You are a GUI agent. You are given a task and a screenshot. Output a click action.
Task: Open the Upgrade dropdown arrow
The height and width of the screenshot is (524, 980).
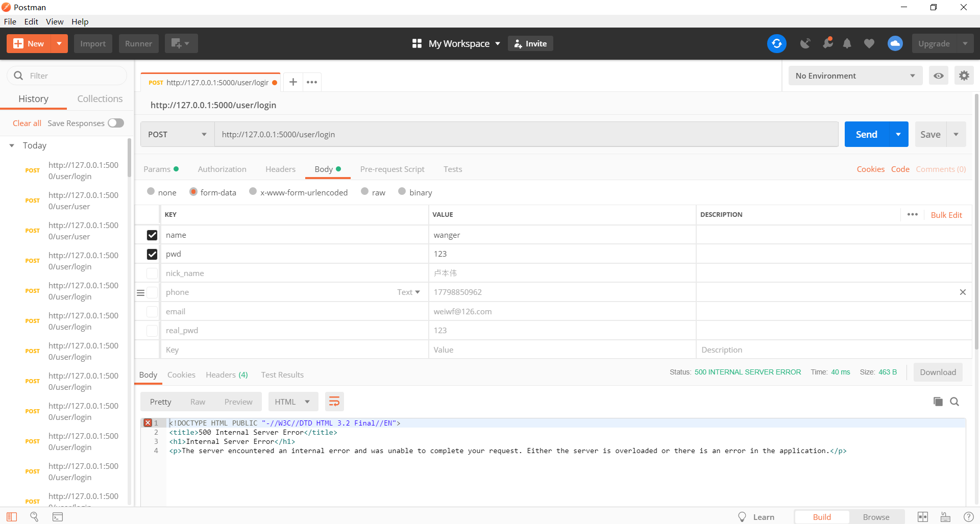(x=965, y=43)
